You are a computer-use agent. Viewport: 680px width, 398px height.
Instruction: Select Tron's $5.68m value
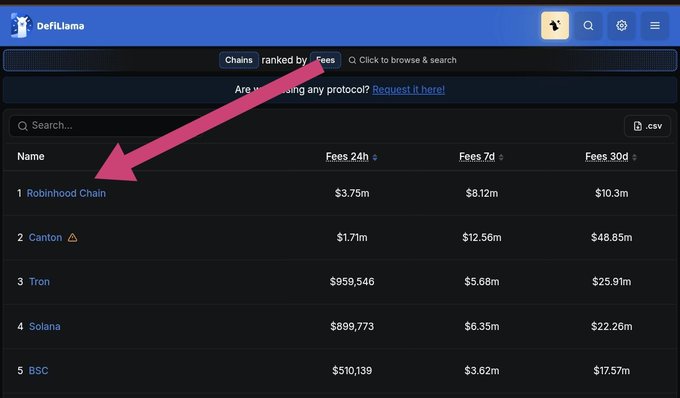[x=481, y=282]
